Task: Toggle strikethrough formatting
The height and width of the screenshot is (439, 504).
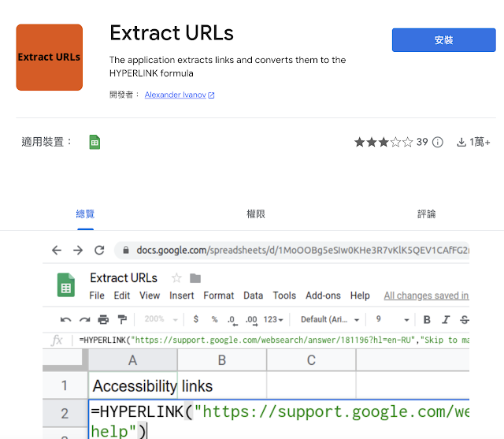Action: coord(465,319)
